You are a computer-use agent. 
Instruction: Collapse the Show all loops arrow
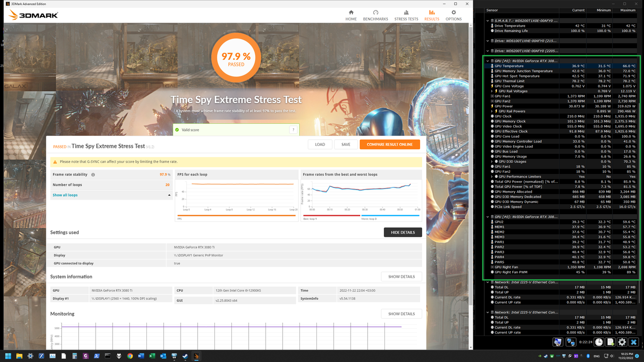pyautogui.click(x=169, y=195)
